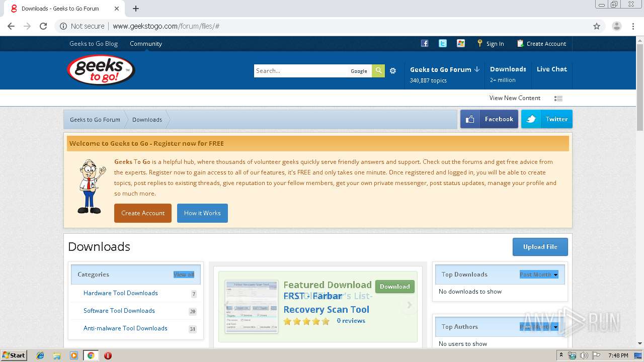Screen dimensions: 644x362
Task: Click View all in Categories
Action: (x=184, y=275)
